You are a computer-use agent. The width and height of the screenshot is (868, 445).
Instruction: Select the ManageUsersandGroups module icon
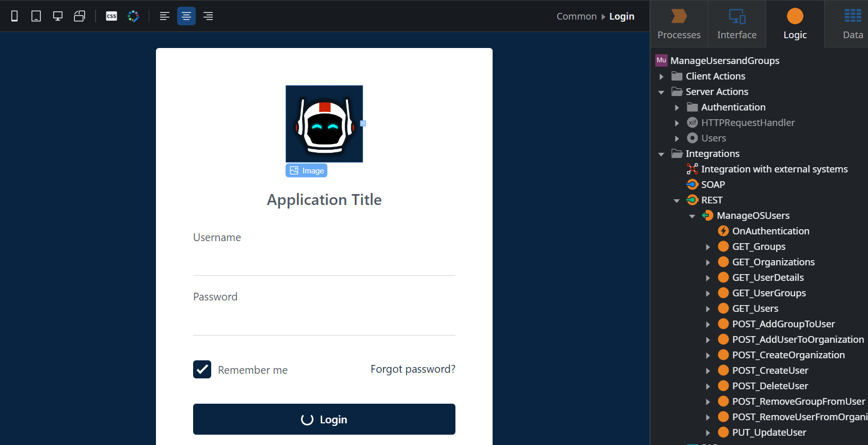[x=661, y=60]
